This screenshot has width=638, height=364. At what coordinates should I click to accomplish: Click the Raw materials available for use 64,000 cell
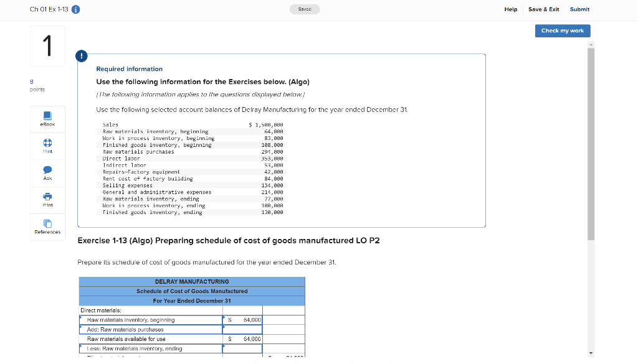tap(242, 339)
